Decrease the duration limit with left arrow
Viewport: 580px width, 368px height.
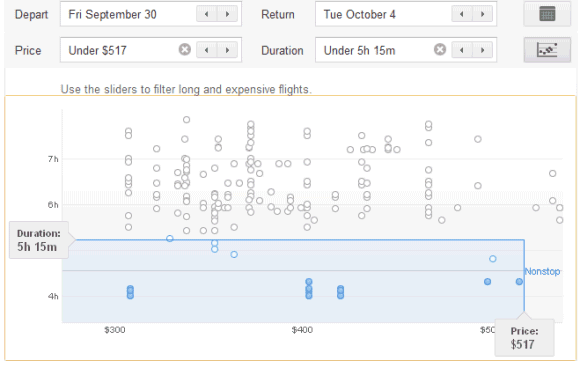462,50
